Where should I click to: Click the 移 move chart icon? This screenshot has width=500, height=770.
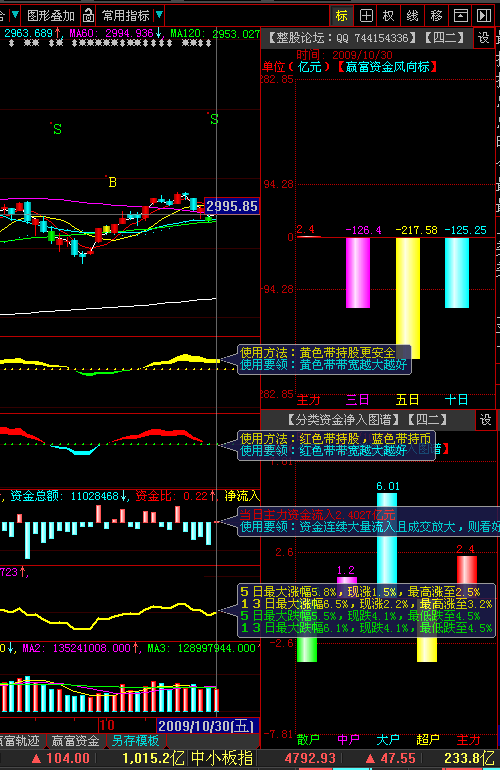[x=437, y=16]
